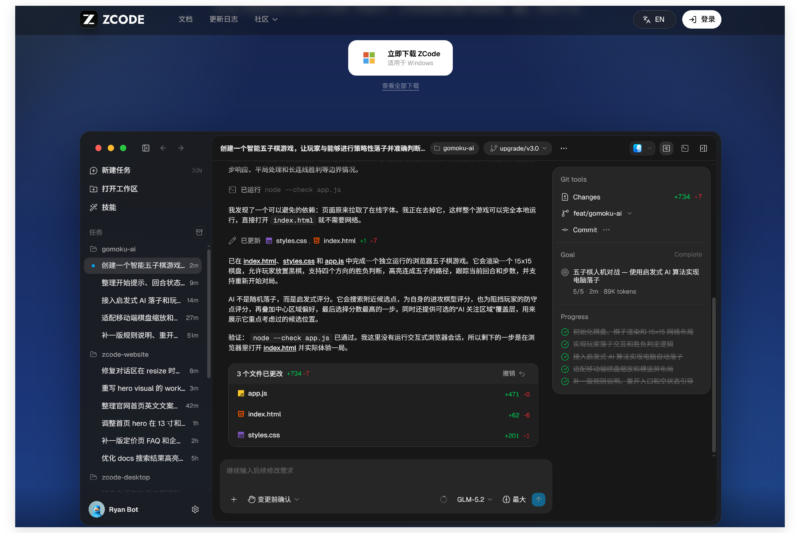Open task 适配移动端棋盘缩放和
Screen dimensions: 800x533
tap(143, 318)
